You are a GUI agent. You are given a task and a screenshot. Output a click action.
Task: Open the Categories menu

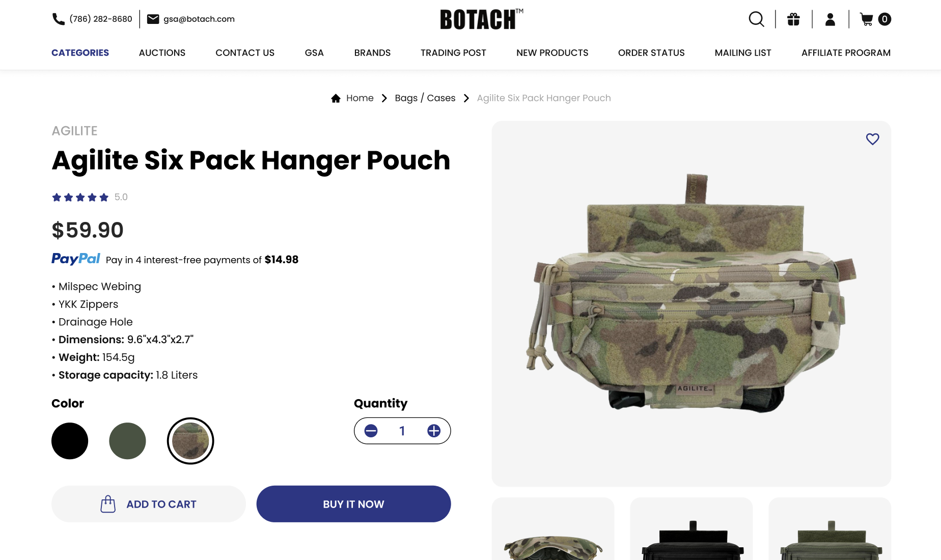[80, 53]
